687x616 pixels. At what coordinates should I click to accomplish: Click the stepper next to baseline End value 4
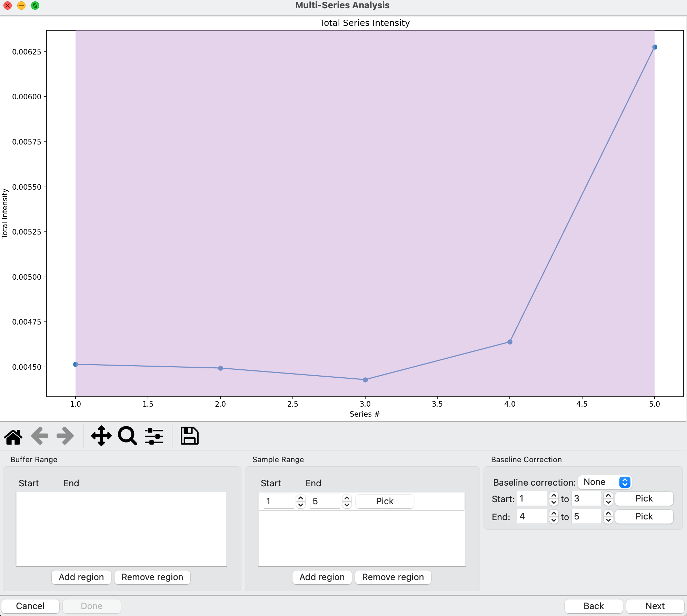coord(554,517)
